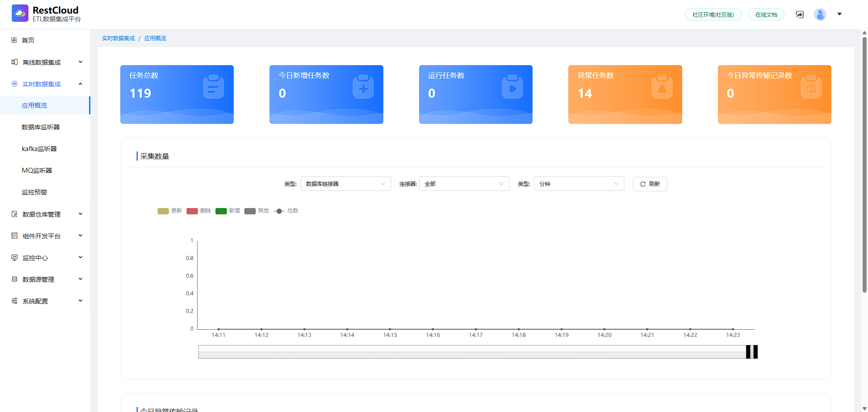Click the 数据仓库管理 sidebar icon
Screen dimensions: 868x412
click(14, 214)
